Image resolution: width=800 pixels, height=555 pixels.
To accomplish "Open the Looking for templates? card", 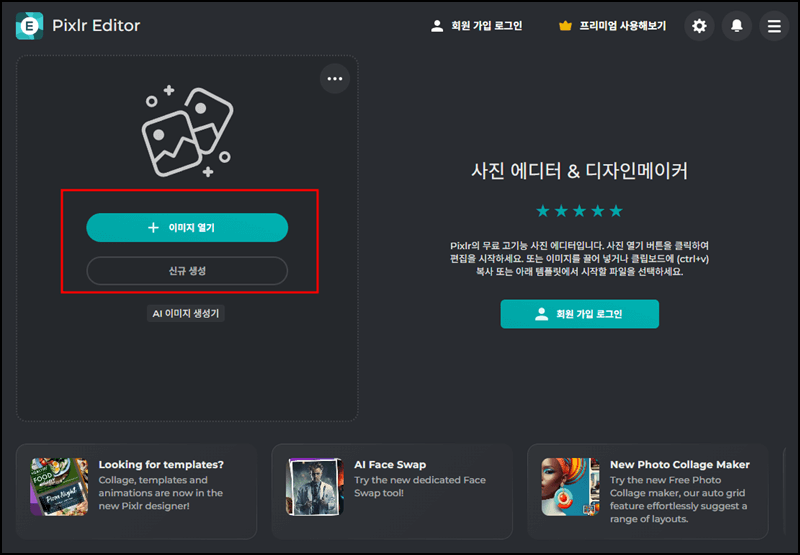I will tap(136, 491).
